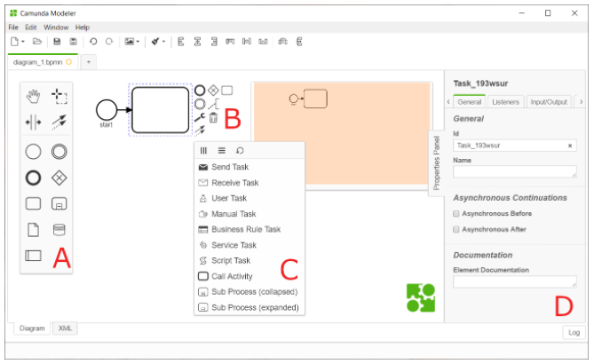Choose Service Task from the type menu
The image size is (594, 364).
(x=234, y=244)
